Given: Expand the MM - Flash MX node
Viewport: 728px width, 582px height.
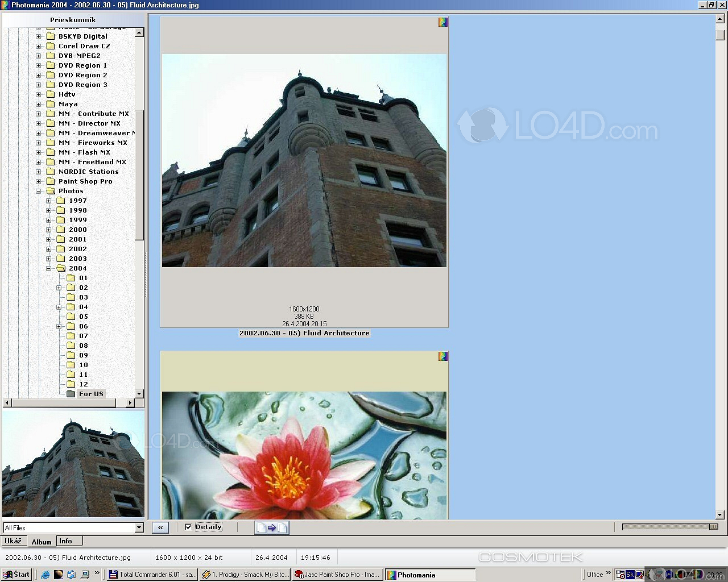Looking at the screenshot, I should (39, 152).
